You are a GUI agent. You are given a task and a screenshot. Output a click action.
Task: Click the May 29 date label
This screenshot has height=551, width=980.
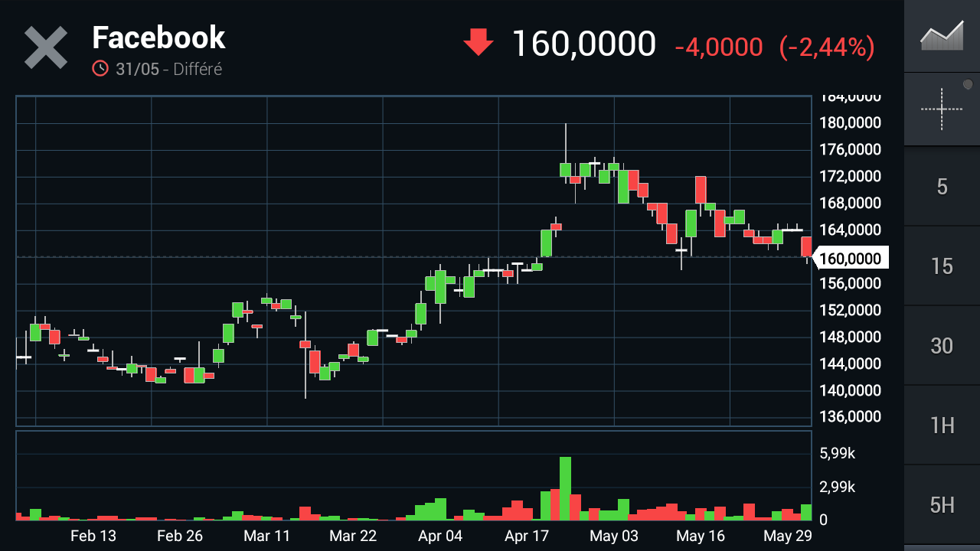[788, 536]
